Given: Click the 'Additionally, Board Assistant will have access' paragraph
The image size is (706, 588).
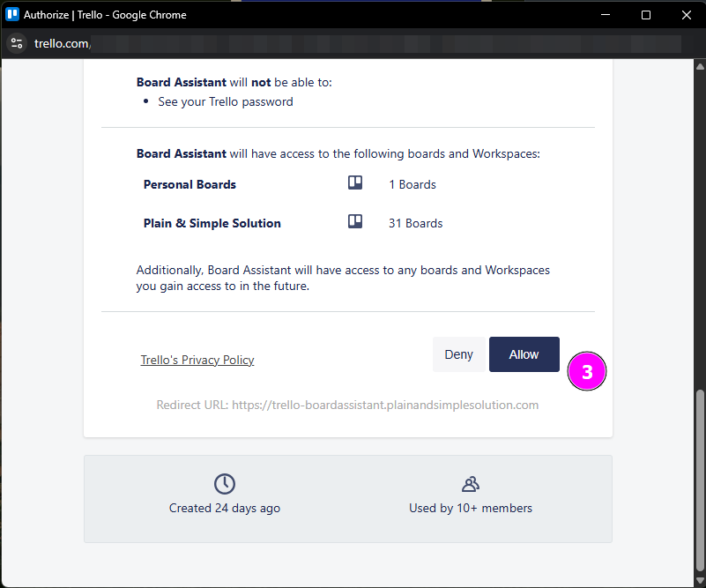Looking at the screenshot, I should coord(343,279).
